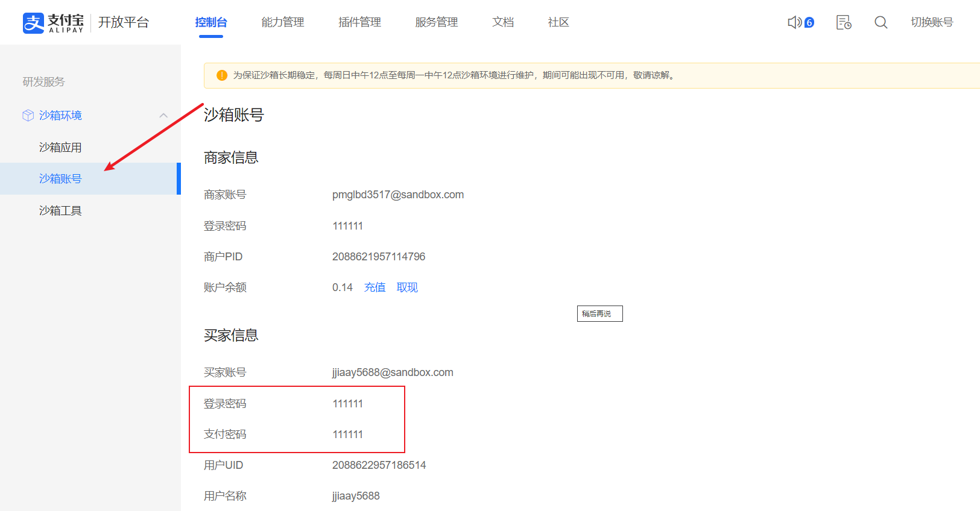Click merchant account pmglbd3517@sandbox.com
The height and width of the screenshot is (511, 980).
(398, 195)
